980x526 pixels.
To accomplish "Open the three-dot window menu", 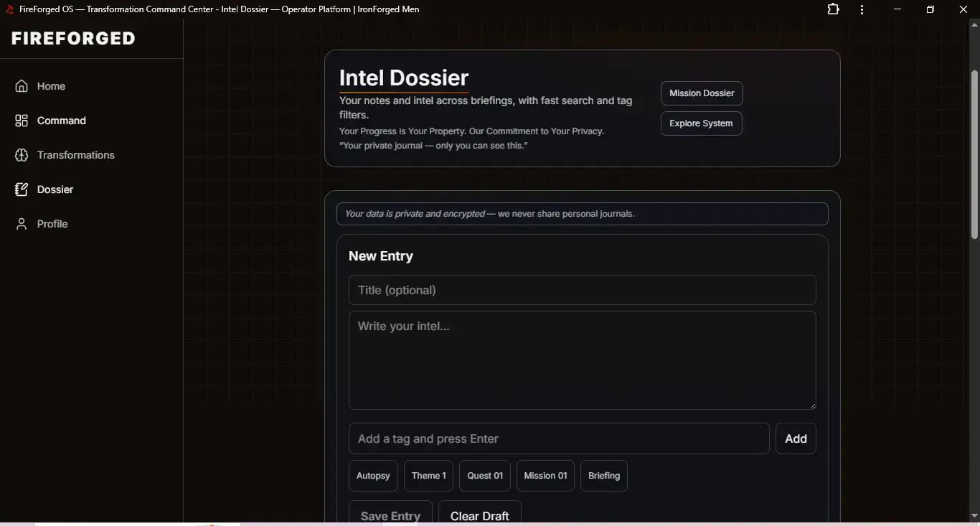I will (x=862, y=9).
